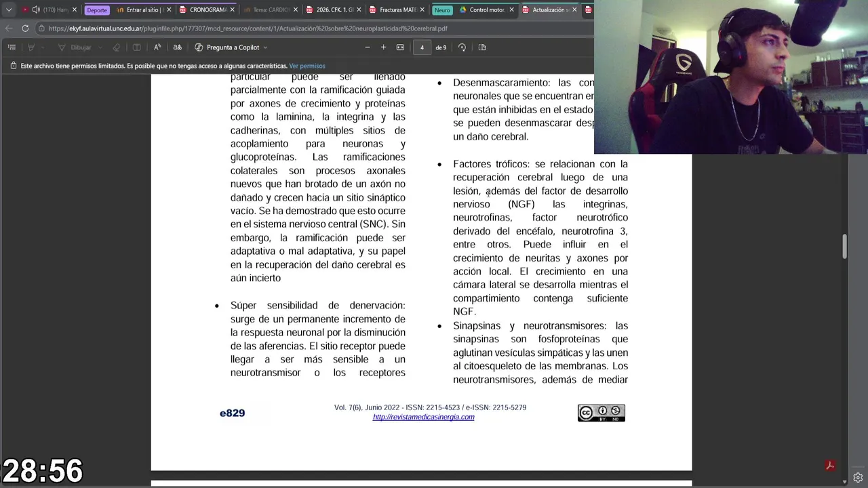Edit the page number field showing 4
The height and width of the screenshot is (488, 868).
[422, 47]
